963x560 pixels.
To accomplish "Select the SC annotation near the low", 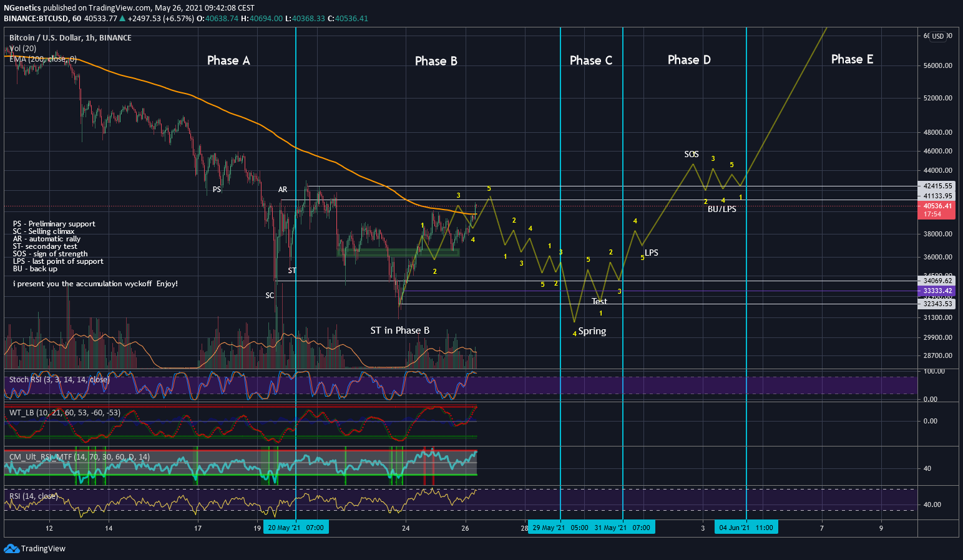I will (x=270, y=296).
